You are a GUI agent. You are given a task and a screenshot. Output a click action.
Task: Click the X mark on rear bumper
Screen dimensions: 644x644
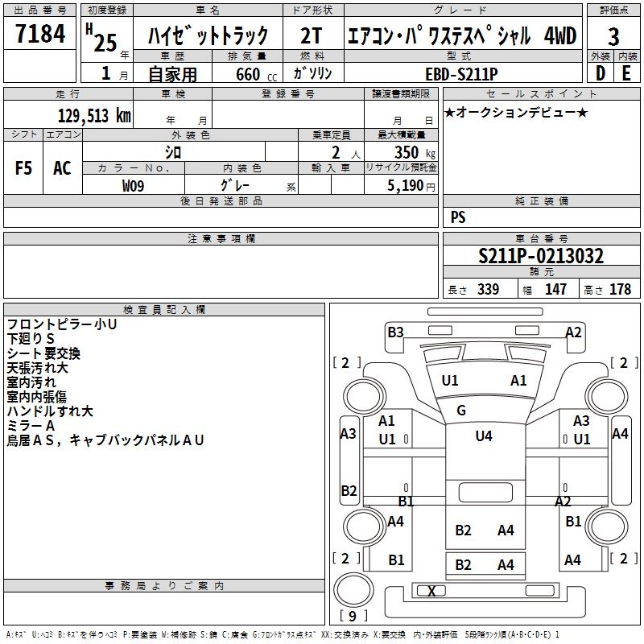coord(431,592)
